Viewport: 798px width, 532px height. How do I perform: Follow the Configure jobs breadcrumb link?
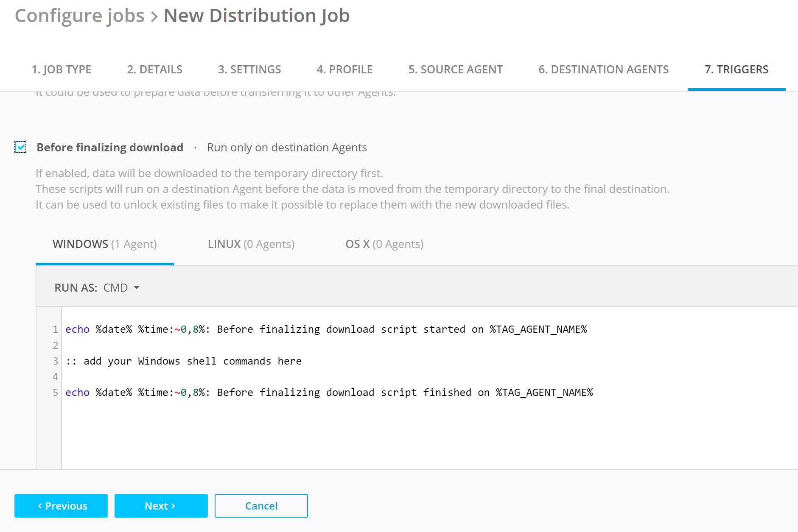pyautogui.click(x=80, y=16)
